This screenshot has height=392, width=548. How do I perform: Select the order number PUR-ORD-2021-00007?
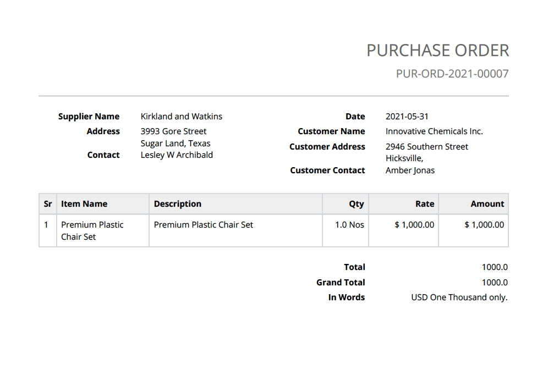point(452,74)
